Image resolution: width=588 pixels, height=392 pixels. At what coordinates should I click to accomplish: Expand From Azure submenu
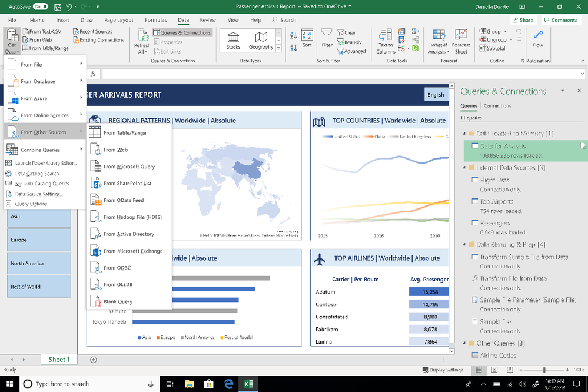45,98
